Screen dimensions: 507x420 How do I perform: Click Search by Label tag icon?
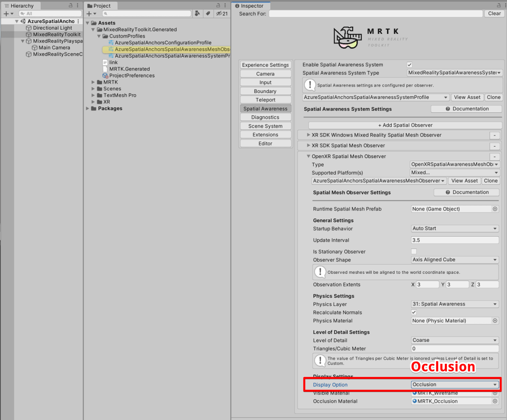pos(207,14)
